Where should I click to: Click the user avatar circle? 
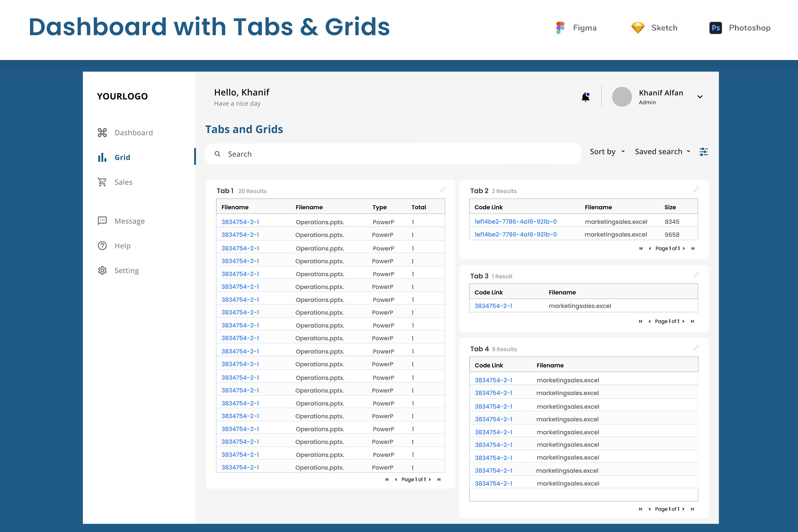pos(622,97)
